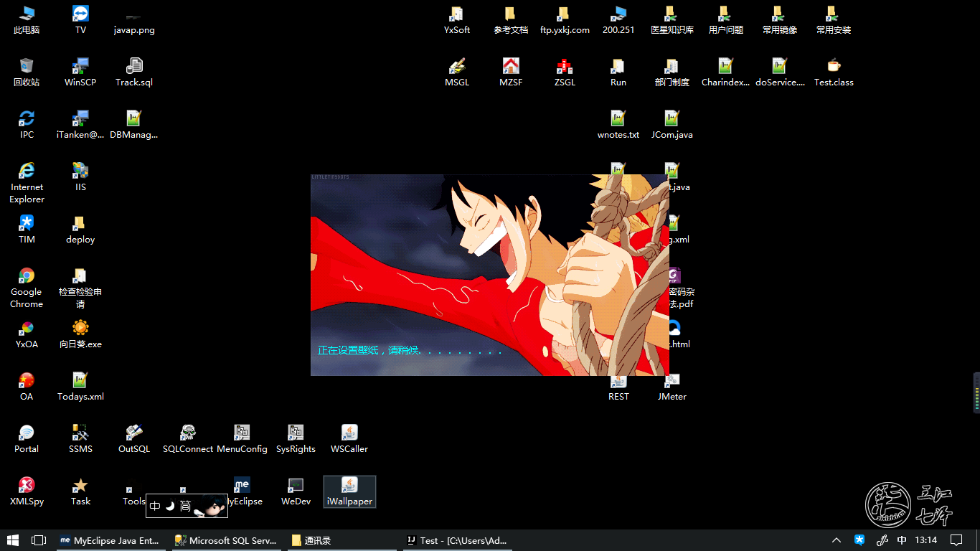
Task: Launch the JMeter shortcut
Action: coord(672,388)
